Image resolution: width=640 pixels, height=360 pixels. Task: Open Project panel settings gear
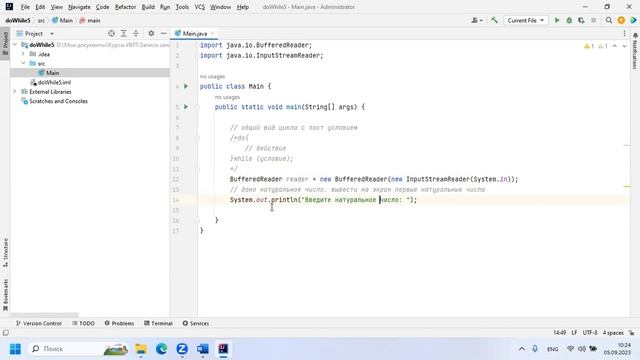(x=151, y=33)
